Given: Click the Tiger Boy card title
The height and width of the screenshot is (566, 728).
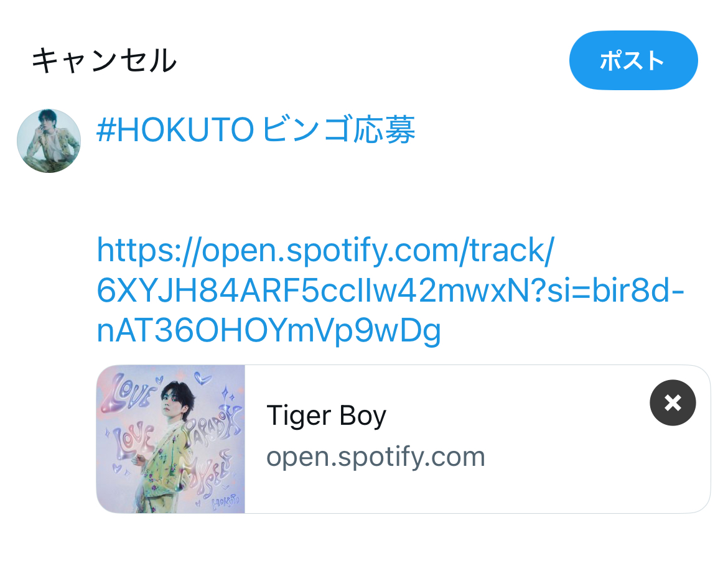Looking at the screenshot, I should (x=327, y=415).
